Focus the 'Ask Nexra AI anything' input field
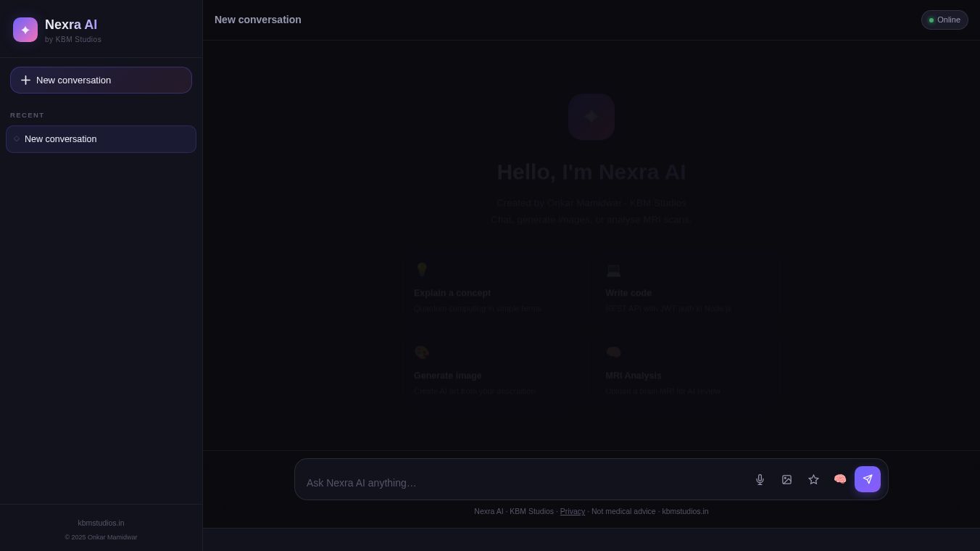 (523, 483)
